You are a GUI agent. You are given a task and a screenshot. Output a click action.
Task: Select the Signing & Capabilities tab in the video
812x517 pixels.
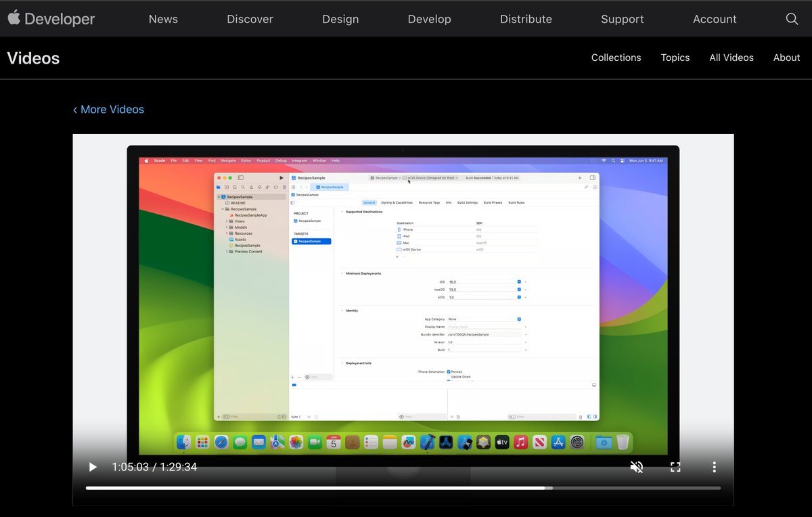pos(397,202)
